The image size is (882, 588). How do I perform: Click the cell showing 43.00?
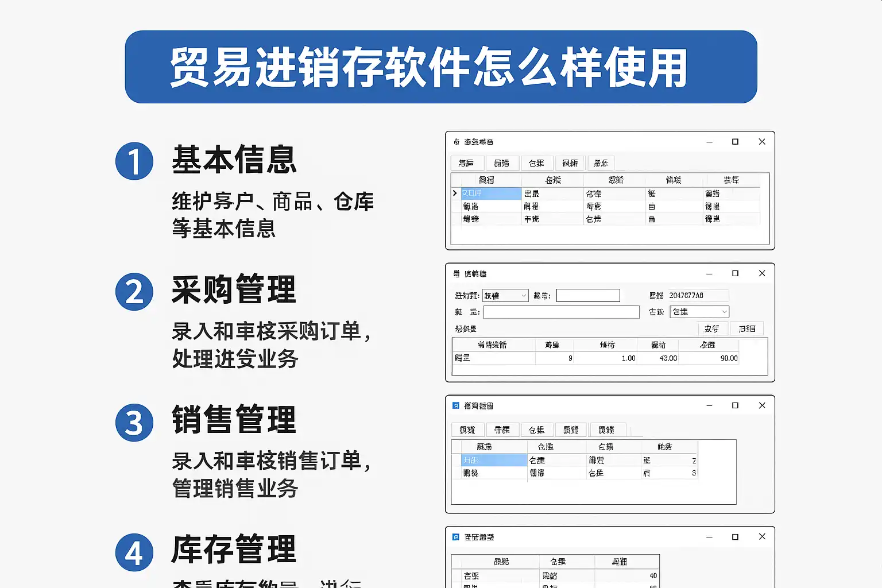pos(658,358)
